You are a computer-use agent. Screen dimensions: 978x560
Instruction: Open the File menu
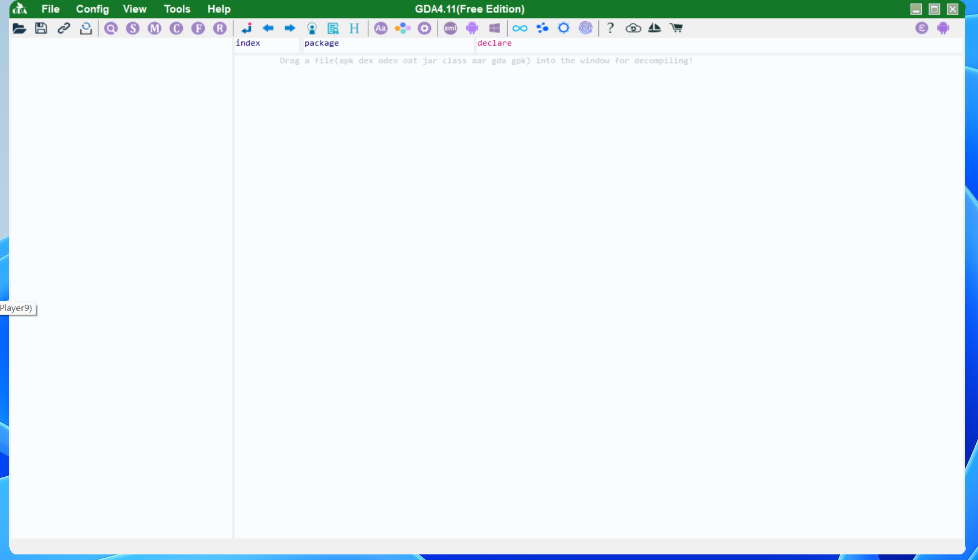click(51, 9)
